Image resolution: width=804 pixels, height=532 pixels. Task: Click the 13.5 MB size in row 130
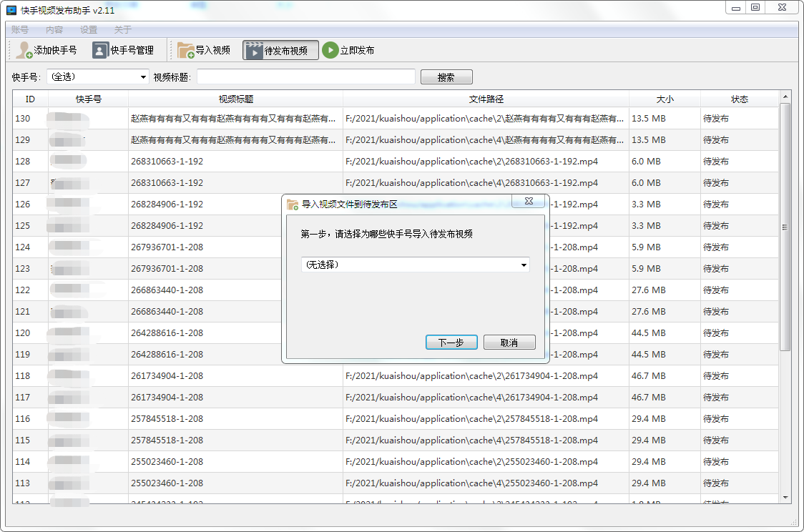649,119
